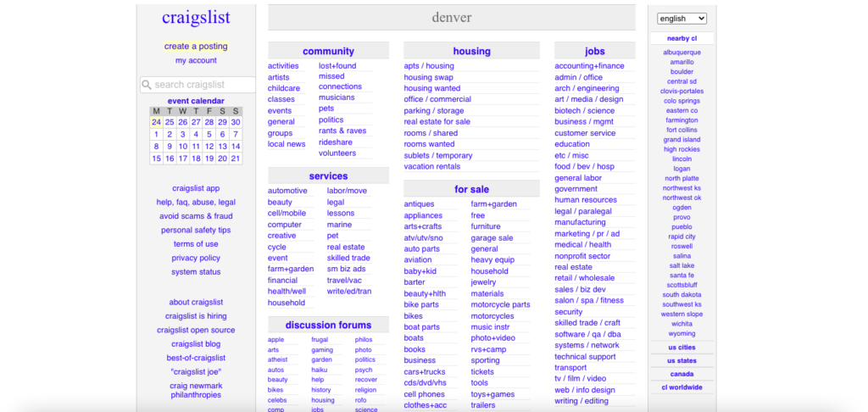Screen dimensions: 868x412
Task: Open the apple discussion forum
Action: point(275,340)
